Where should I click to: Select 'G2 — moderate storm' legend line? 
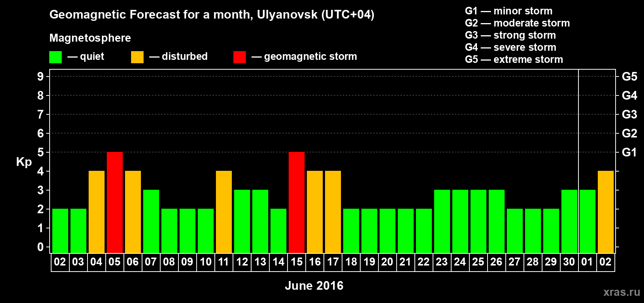517,23
